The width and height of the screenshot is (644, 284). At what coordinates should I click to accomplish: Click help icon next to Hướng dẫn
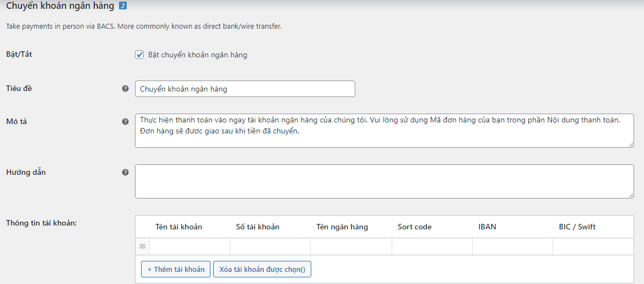click(125, 173)
